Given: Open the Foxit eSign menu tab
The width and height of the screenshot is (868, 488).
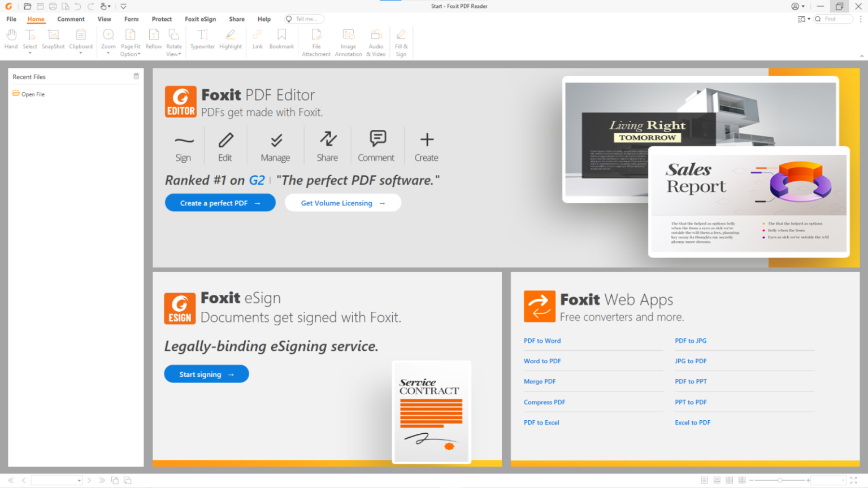Looking at the screenshot, I should 200,19.
